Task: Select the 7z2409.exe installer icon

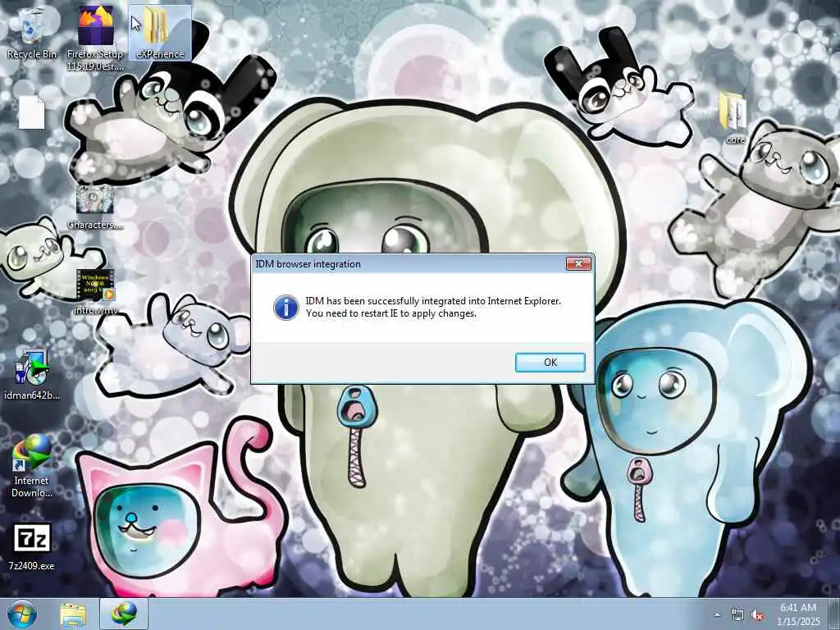Action: pyautogui.click(x=32, y=546)
